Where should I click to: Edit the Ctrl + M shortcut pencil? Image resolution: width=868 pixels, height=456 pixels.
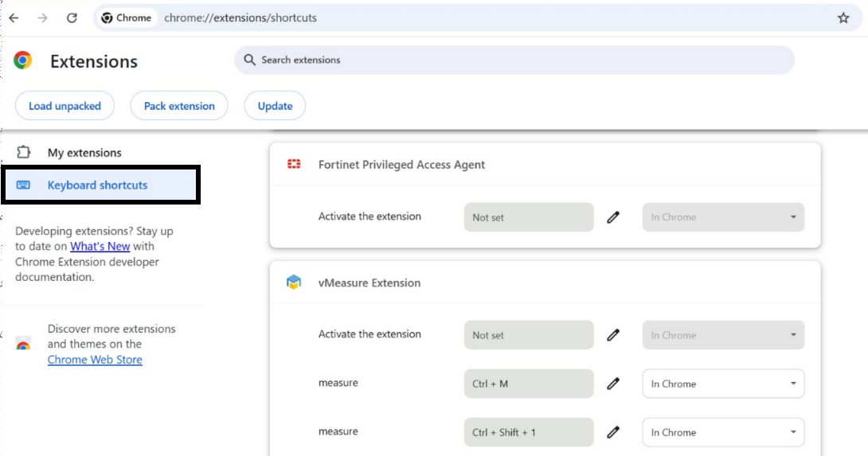(613, 384)
